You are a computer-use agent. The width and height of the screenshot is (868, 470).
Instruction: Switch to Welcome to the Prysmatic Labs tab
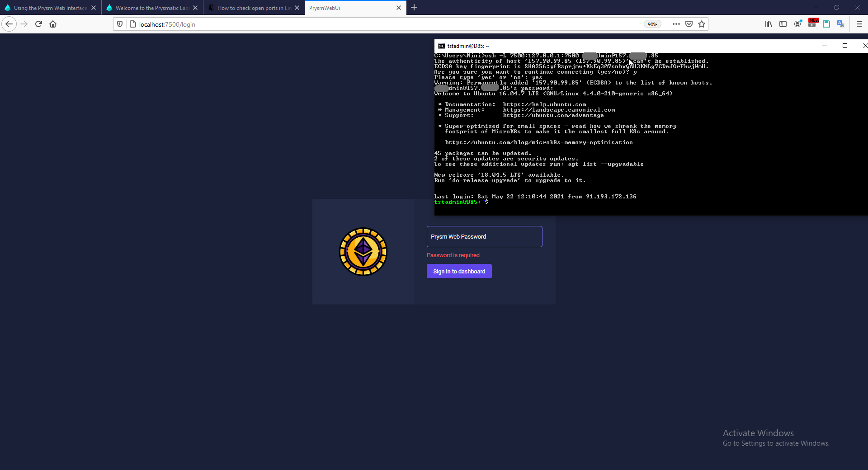click(x=152, y=8)
